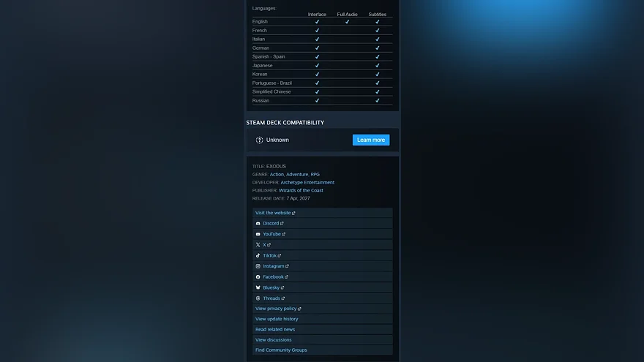
Task: Click the Discord icon
Action: coord(258,223)
